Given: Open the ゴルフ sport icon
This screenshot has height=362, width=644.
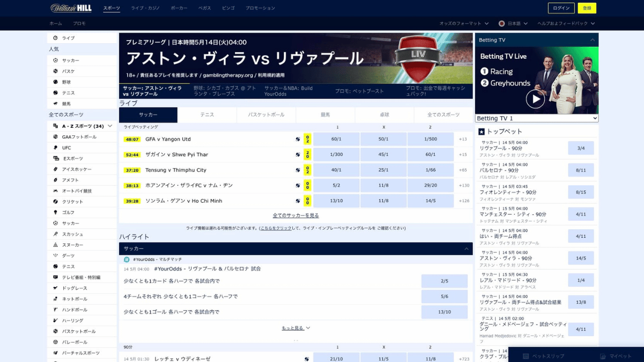Looking at the screenshot, I should tap(56, 213).
